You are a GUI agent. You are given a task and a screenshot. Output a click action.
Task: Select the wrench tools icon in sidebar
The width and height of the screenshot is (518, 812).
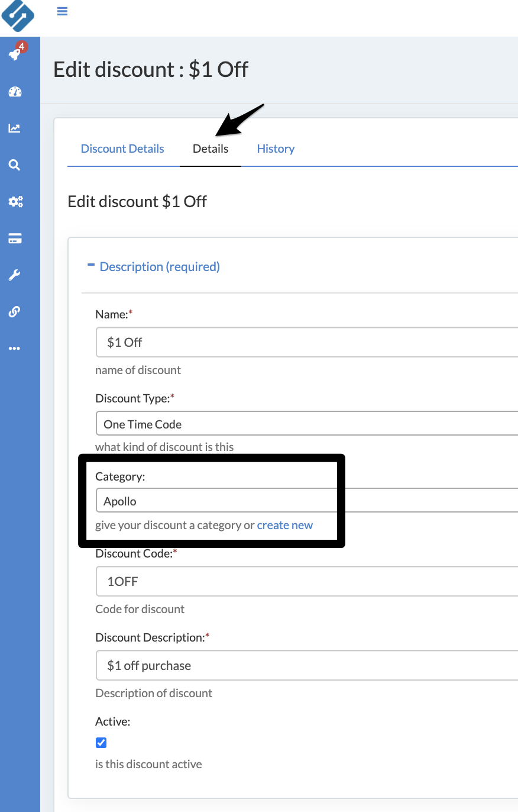[x=15, y=275]
